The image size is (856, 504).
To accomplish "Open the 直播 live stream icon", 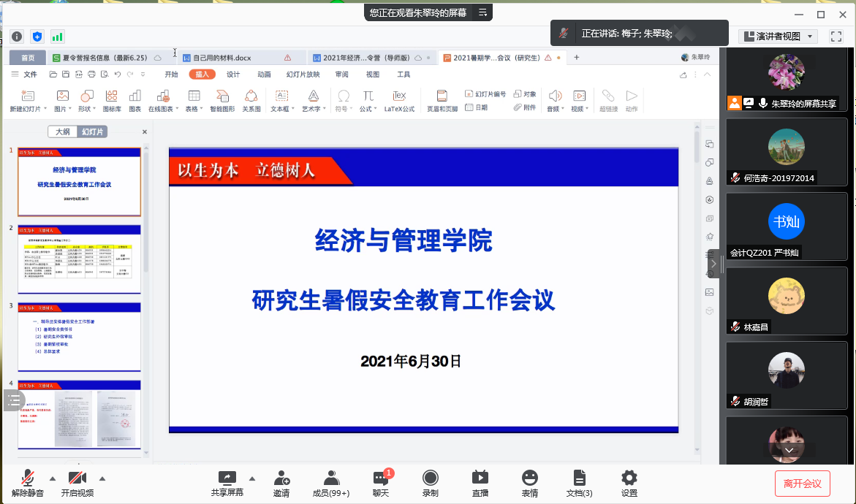I will click(x=480, y=478).
